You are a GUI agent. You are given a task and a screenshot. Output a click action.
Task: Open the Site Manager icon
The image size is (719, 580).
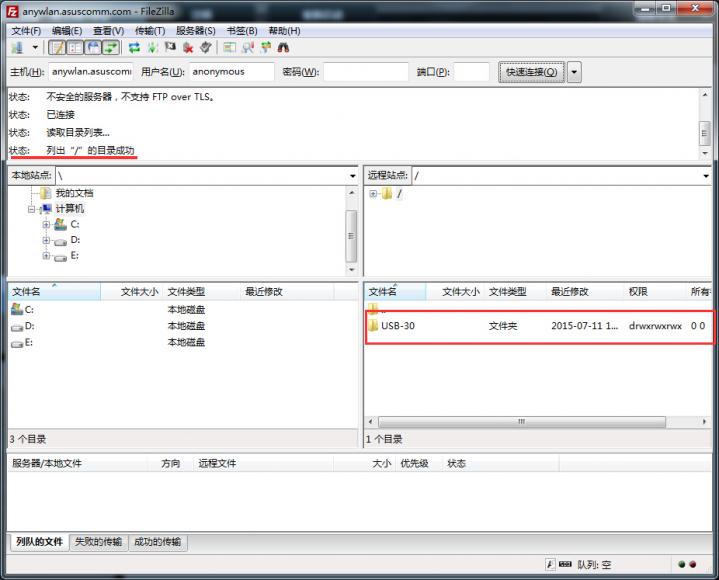[18, 48]
